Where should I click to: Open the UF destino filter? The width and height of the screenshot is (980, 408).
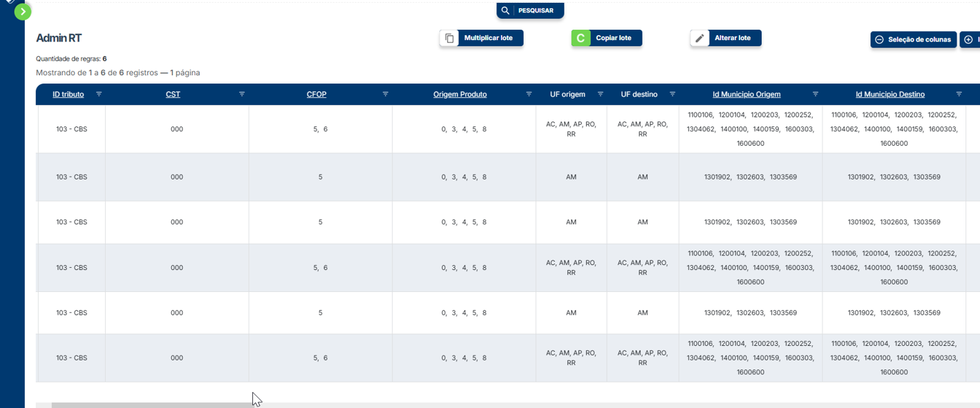pyautogui.click(x=672, y=94)
